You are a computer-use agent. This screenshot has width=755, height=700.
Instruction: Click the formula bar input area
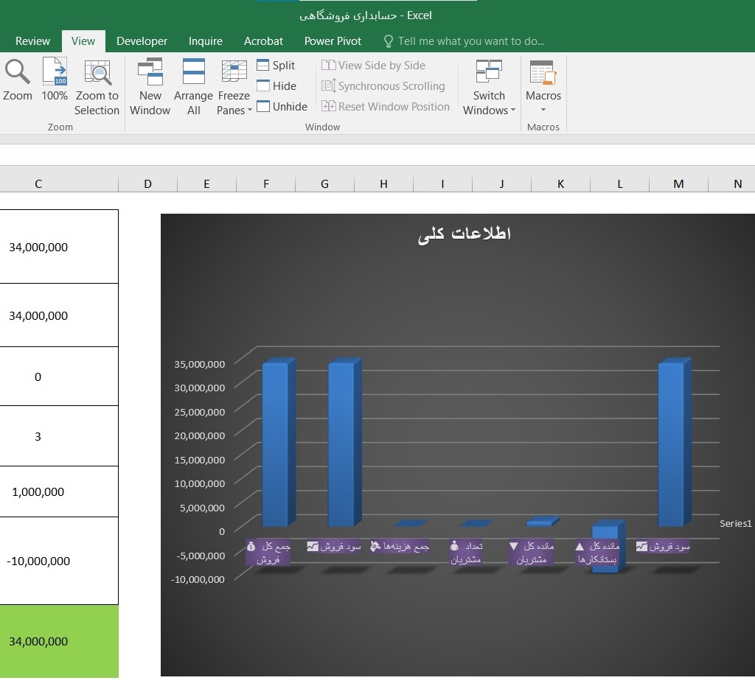click(377, 155)
